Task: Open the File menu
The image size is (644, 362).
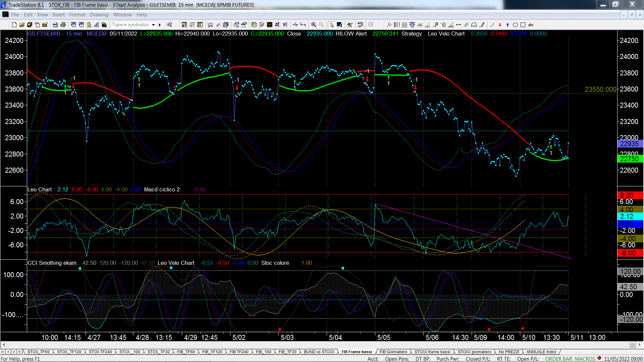Action: (15, 15)
